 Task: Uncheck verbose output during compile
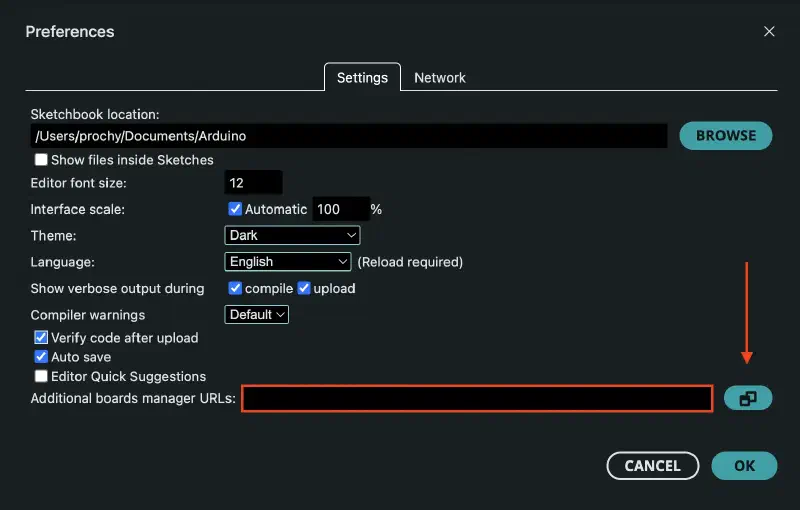(x=235, y=288)
